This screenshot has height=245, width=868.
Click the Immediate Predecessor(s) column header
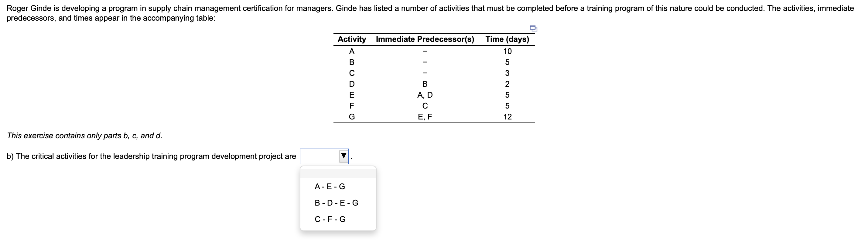[425, 39]
